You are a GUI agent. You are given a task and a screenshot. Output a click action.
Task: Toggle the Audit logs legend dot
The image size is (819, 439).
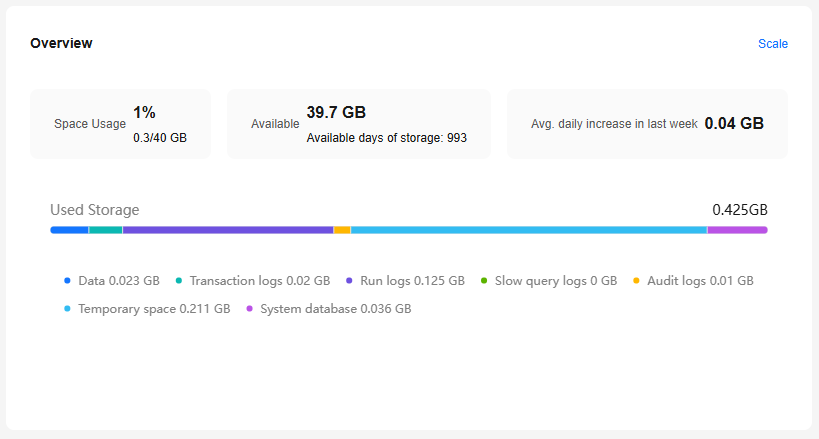tap(637, 281)
